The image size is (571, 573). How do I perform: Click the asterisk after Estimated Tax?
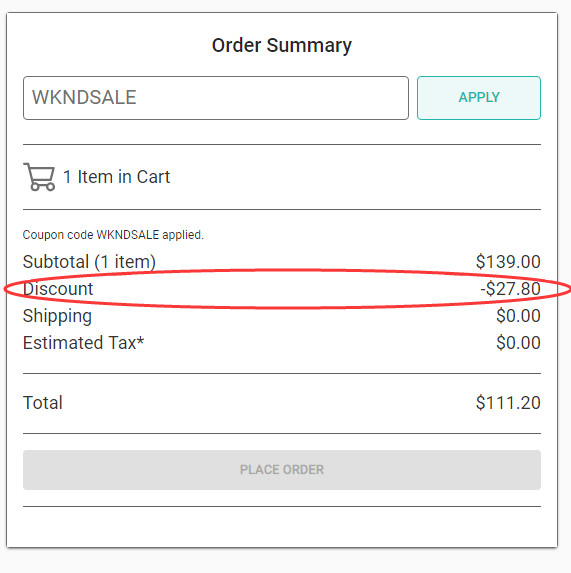coord(141,340)
